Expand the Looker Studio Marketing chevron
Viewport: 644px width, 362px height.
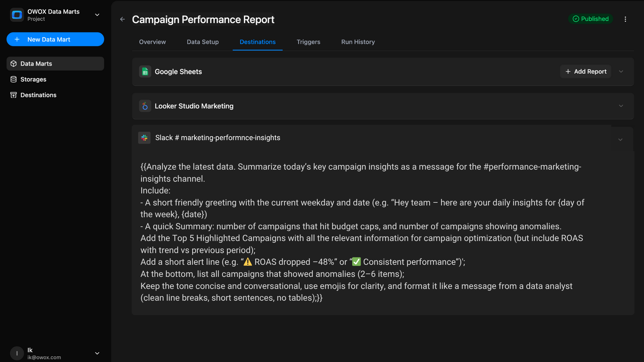tap(621, 106)
